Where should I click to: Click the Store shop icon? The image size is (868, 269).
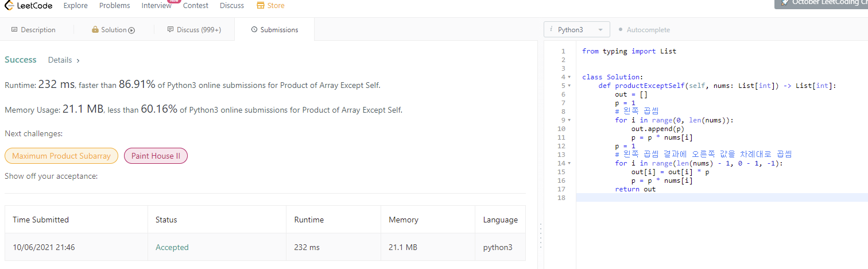(x=261, y=6)
